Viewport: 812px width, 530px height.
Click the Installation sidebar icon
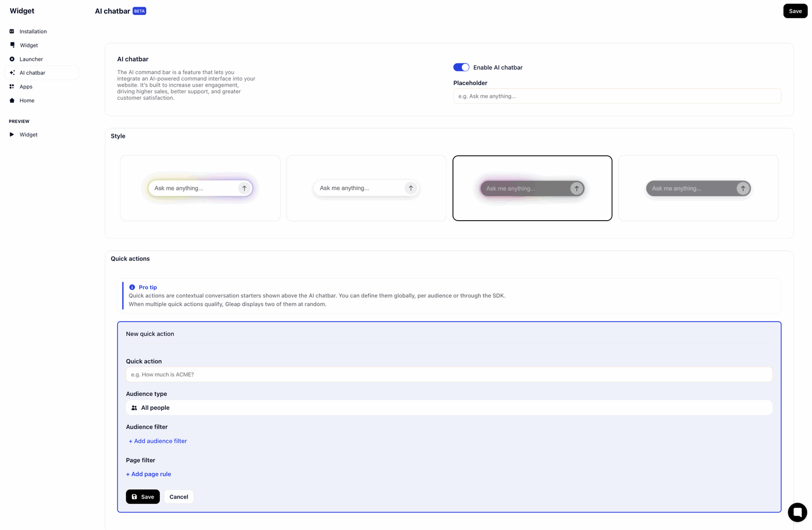[12, 31]
